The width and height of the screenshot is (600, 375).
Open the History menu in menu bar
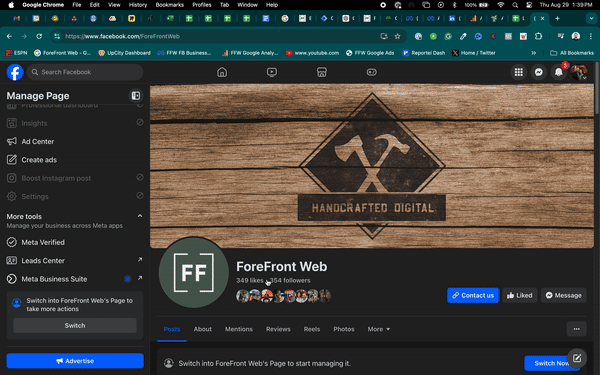click(x=138, y=5)
